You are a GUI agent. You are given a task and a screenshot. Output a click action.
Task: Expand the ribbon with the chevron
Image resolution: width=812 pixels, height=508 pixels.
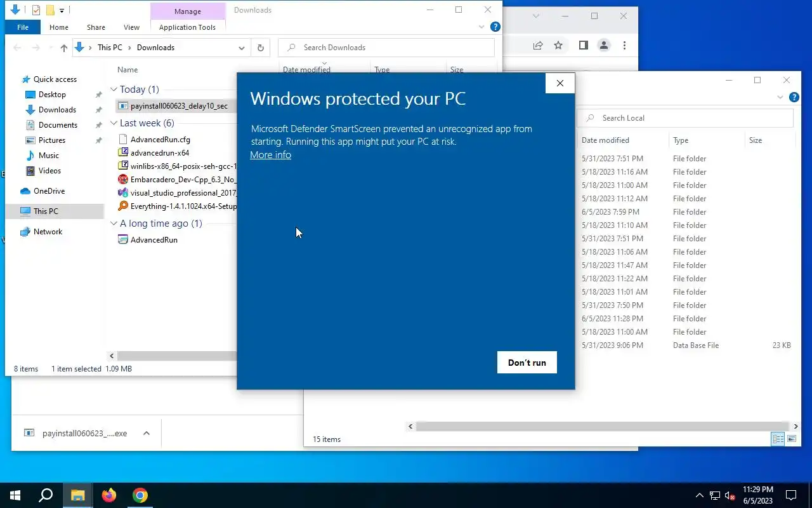(481, 27)
